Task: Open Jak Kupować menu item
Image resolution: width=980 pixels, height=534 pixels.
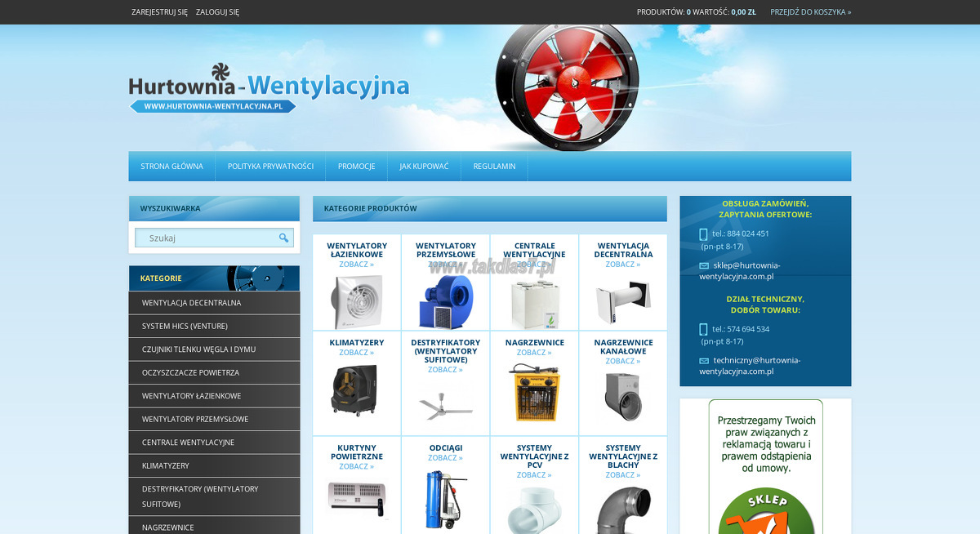Action: [424, 167]
